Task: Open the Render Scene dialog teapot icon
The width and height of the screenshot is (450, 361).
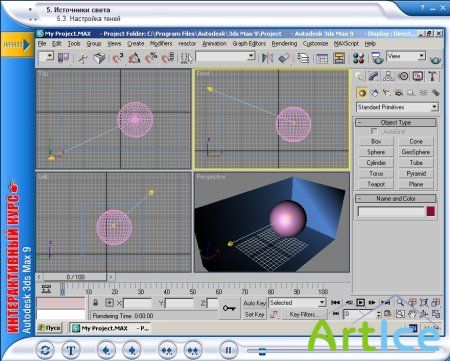Action: [377, 58]
